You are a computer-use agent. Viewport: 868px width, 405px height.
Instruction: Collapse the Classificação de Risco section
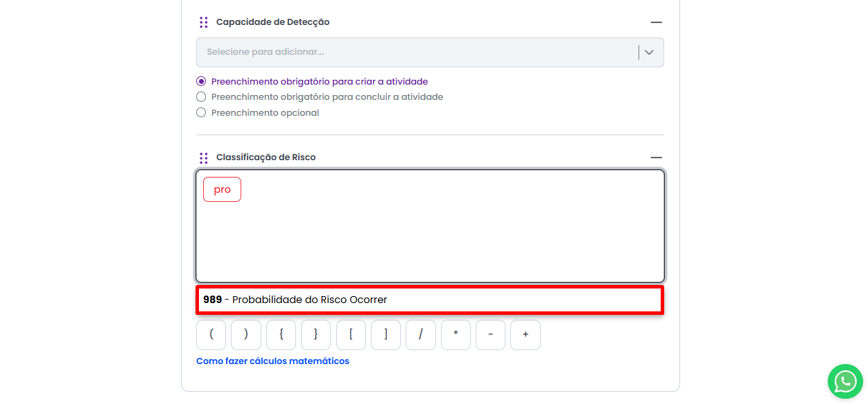pos(656,157)
